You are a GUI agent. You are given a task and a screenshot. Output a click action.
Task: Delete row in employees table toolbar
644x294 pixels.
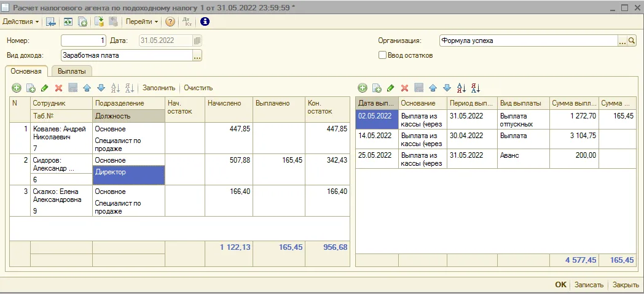pyautogui.click(x=59, y=88)
